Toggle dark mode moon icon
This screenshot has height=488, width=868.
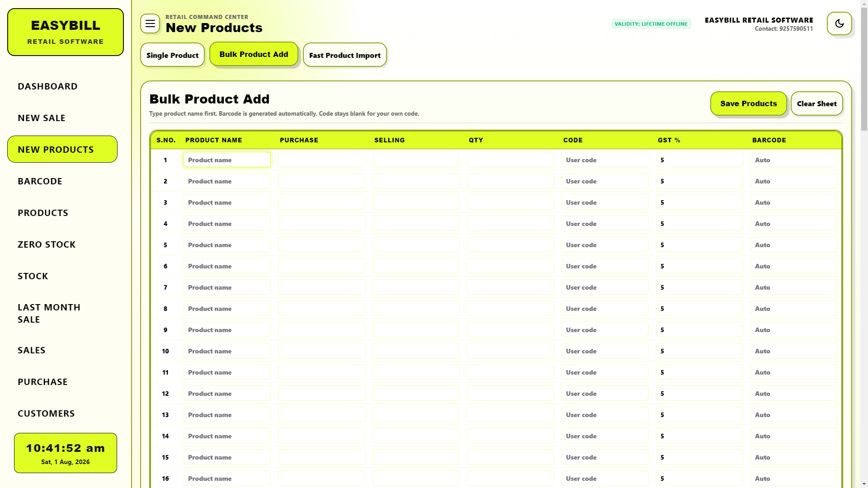coord(840,23)
